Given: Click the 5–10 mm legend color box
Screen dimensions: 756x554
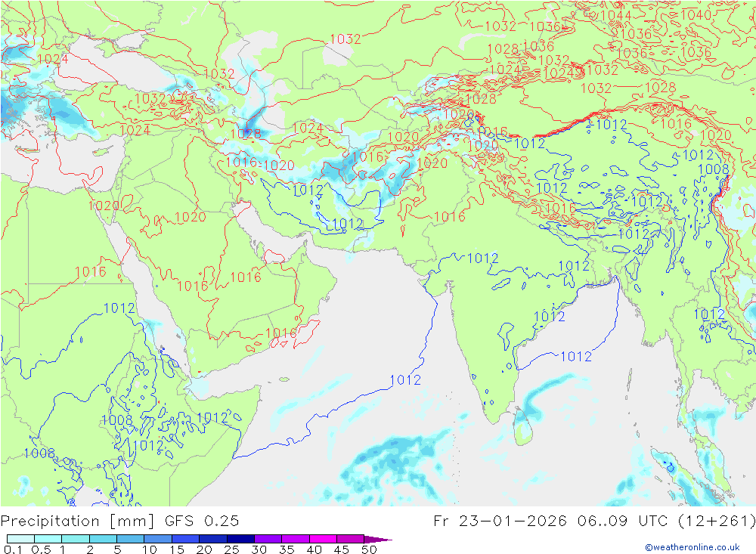Looking at the screenshot, I should pos(131,539).
